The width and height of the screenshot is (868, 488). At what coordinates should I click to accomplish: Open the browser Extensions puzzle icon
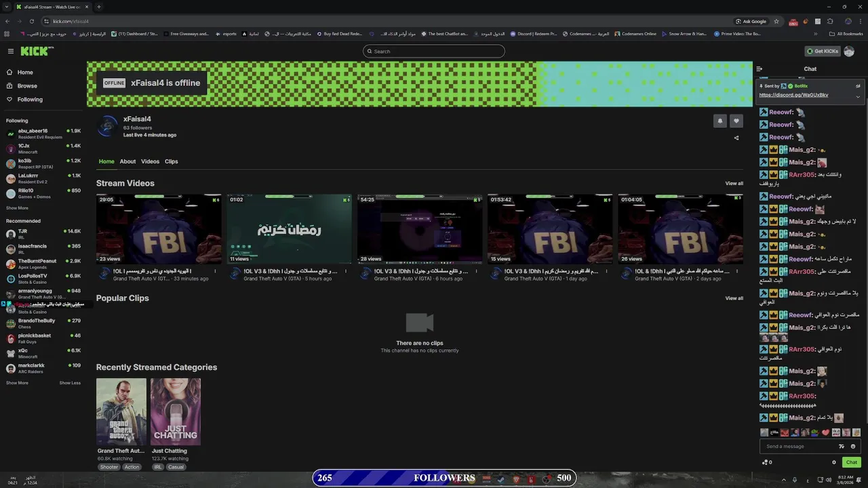click(830, 21)
